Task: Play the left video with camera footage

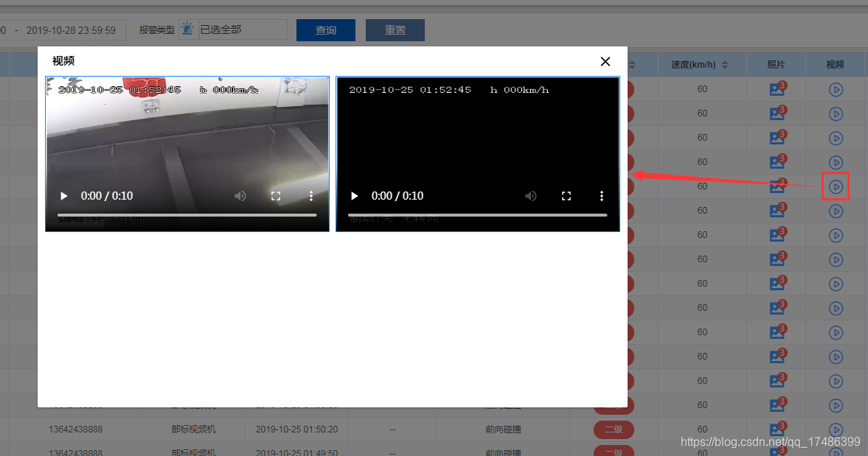Action: (63, 196)
